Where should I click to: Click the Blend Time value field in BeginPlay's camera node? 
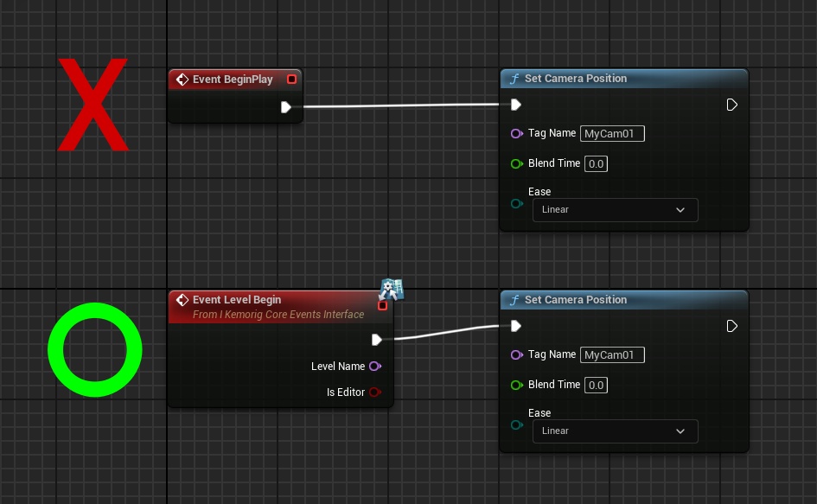596,164
